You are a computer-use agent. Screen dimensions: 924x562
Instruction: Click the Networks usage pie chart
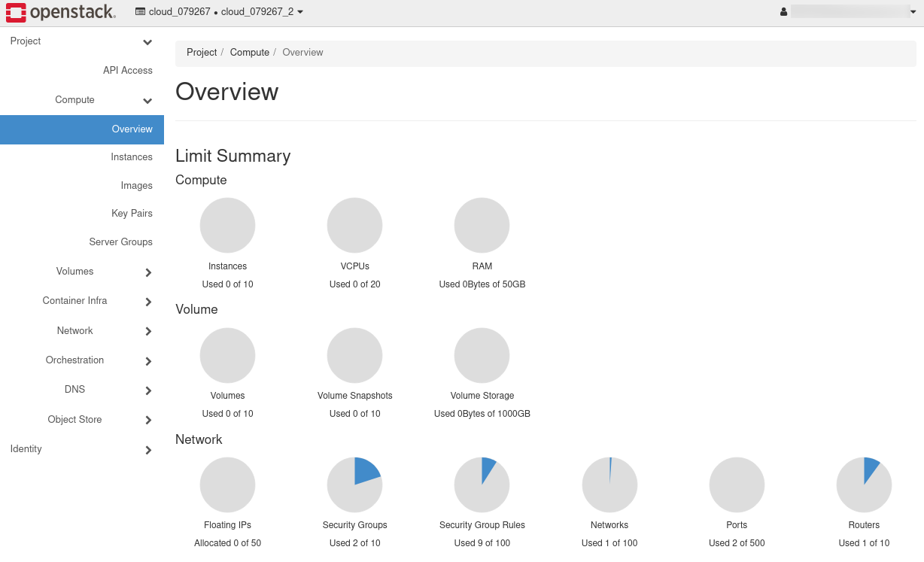point(609,485)
